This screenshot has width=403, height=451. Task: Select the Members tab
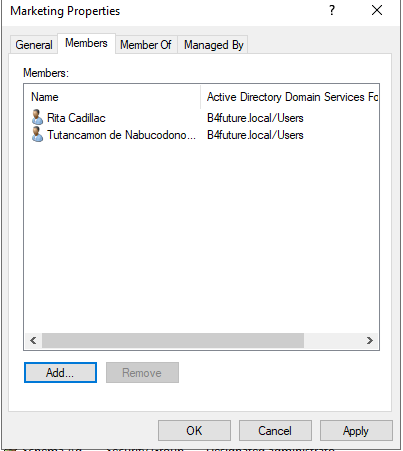pos(86,43)
